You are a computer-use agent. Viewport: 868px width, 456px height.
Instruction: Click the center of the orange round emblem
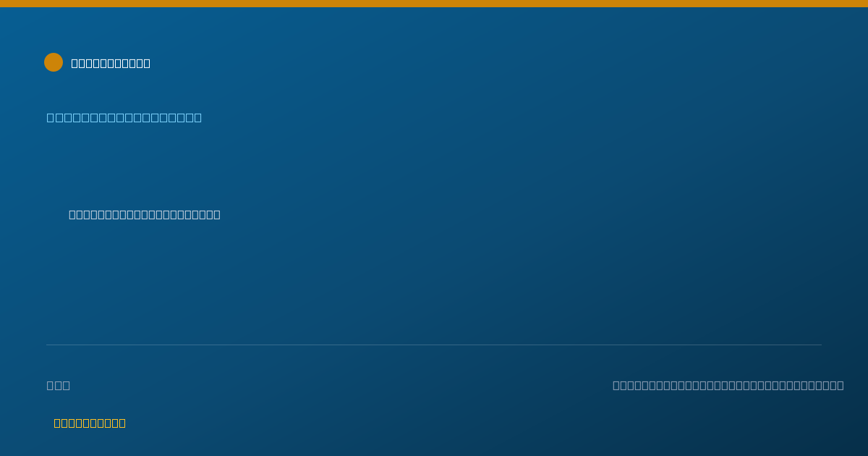pos(54,62)
